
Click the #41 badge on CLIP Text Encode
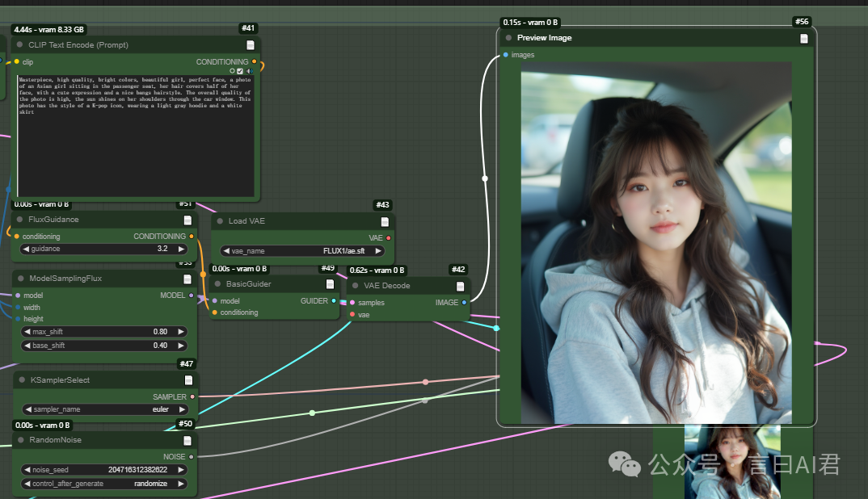tap(248, 28)
